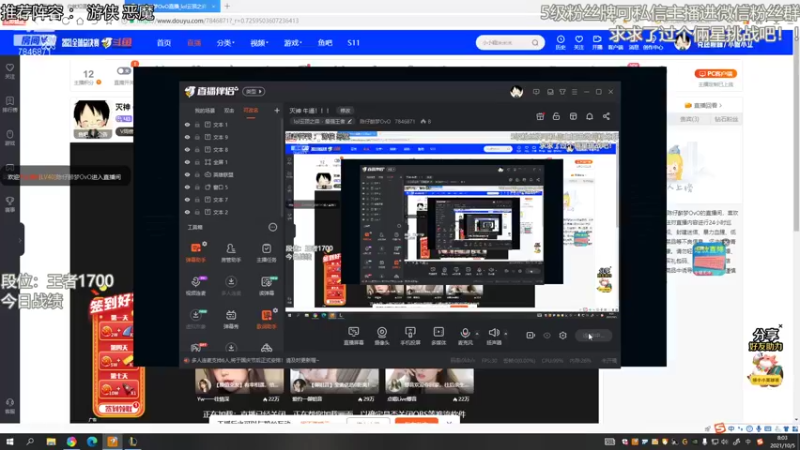
Task: Go to 直播 live tab
Action: 194,43
